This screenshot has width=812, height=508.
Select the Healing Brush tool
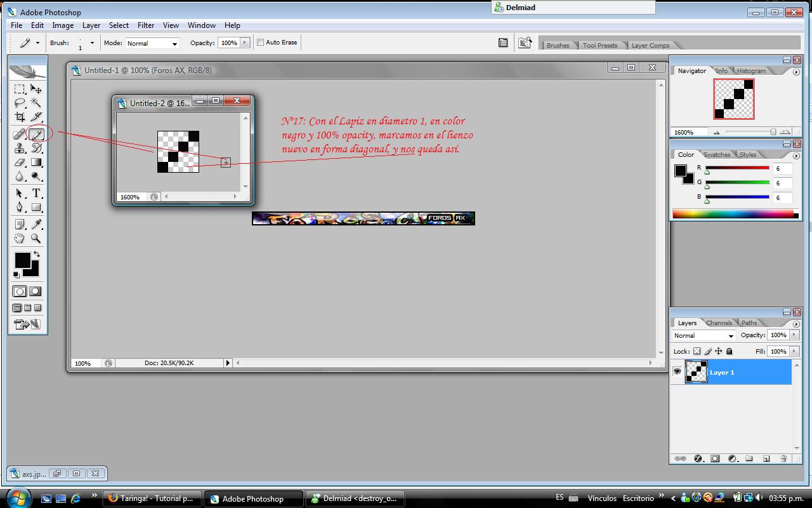pos(20,134)
